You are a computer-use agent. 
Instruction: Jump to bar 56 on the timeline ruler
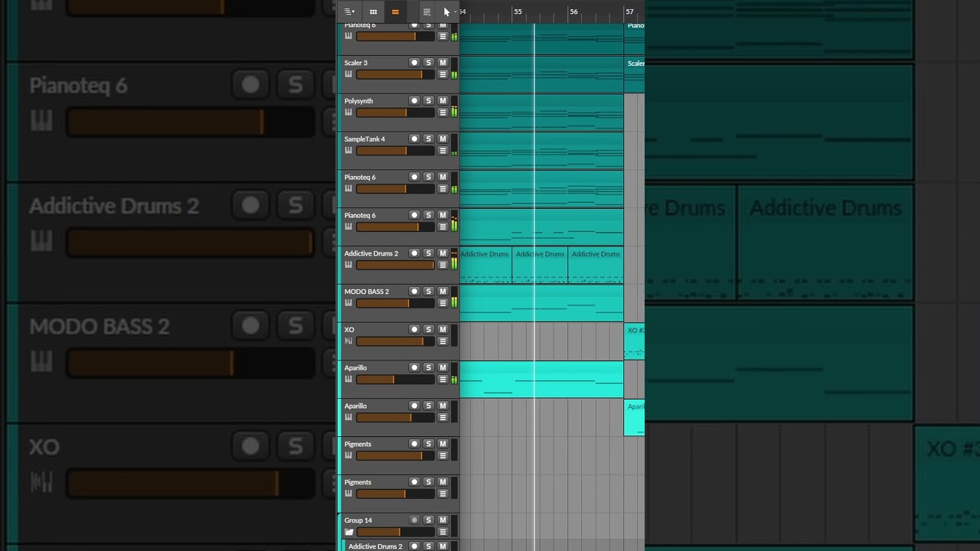pyautogui.click(x=573, y=11)
